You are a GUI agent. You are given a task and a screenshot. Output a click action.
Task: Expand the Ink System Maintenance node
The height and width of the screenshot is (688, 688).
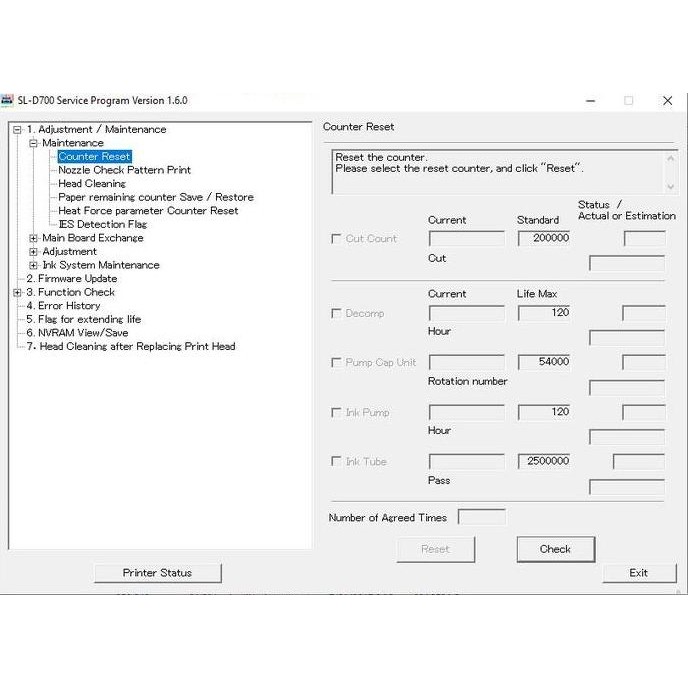33,265
